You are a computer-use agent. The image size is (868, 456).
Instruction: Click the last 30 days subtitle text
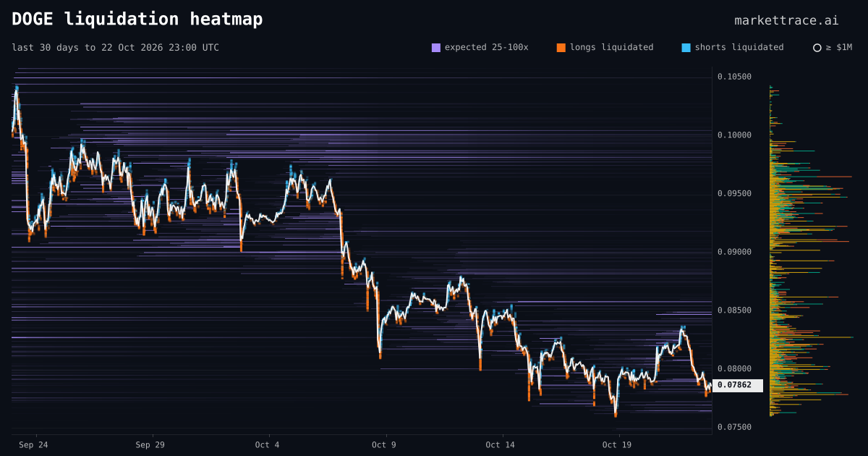115,47
